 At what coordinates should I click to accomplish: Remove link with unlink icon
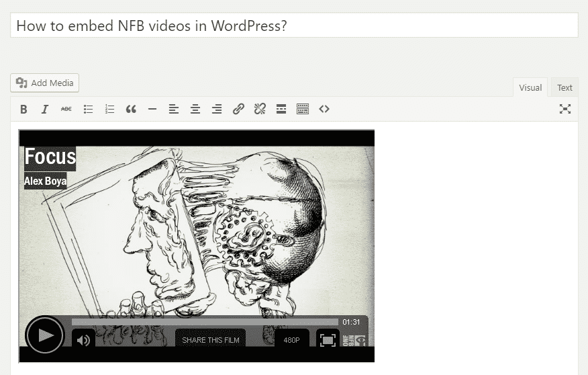tap(260, 110)
